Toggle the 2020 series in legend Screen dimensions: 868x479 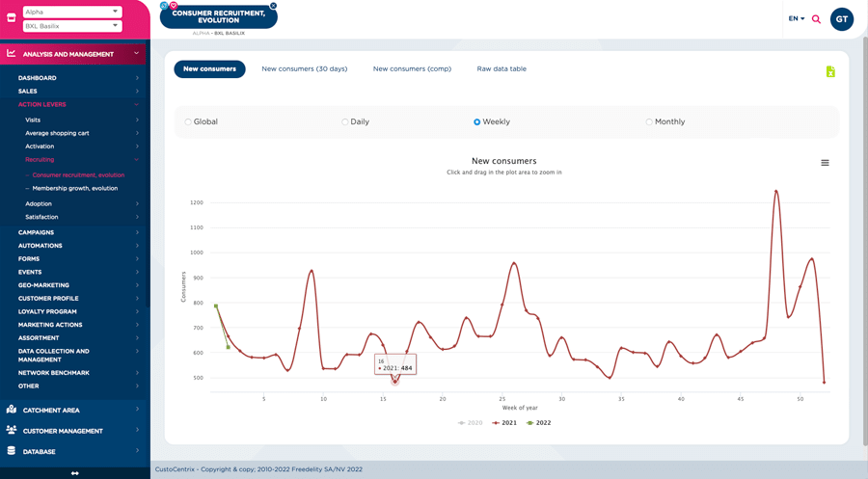(x=470, y=423)
